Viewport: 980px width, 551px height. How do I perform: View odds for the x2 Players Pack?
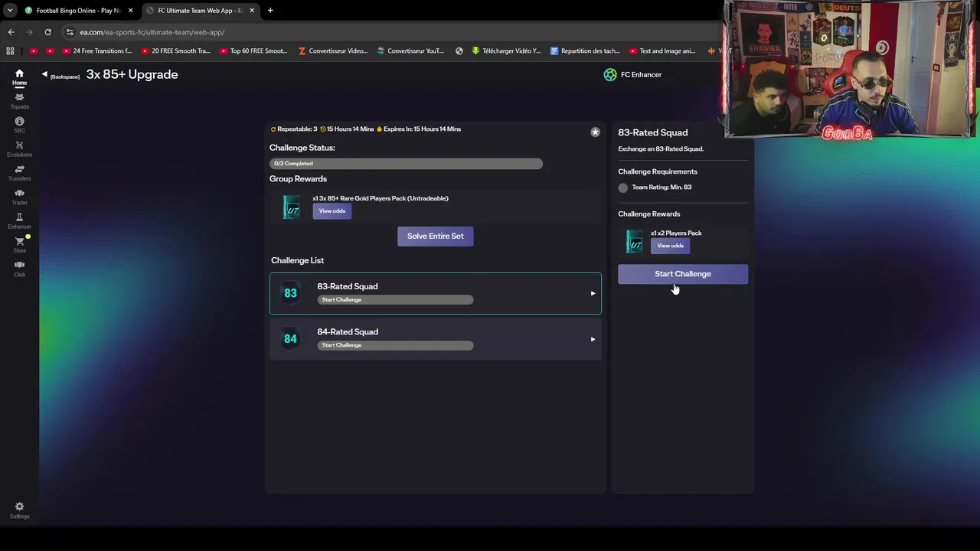point(670,246)
